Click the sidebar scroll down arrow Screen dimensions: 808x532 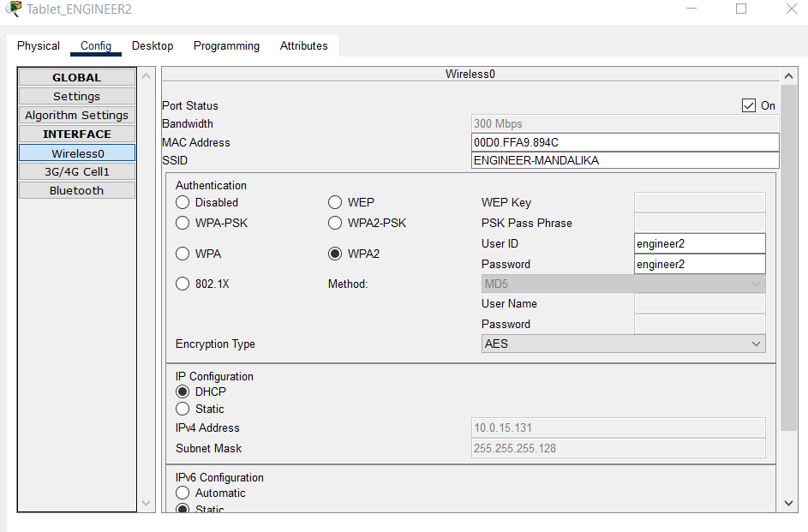pyautogui.click(x=146, y=503)
